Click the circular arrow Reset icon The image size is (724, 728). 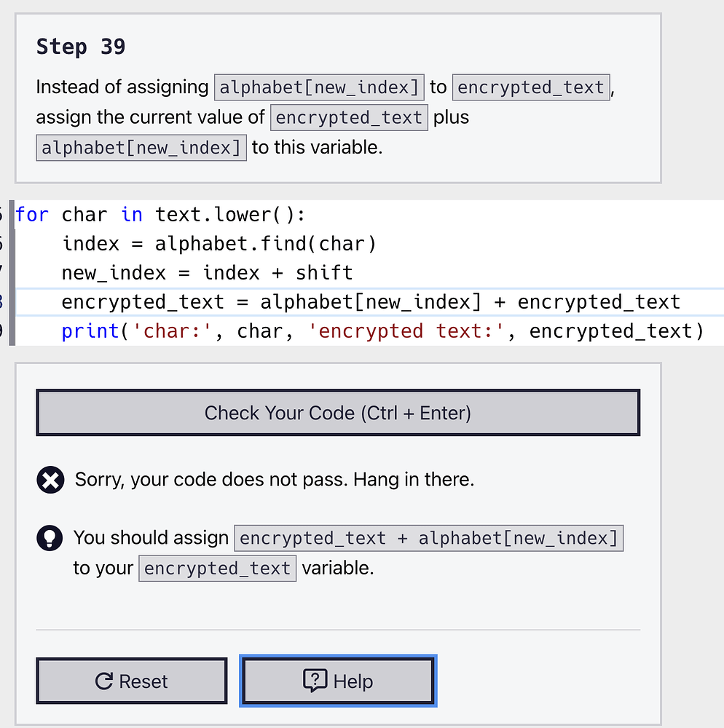pos(104,681)
